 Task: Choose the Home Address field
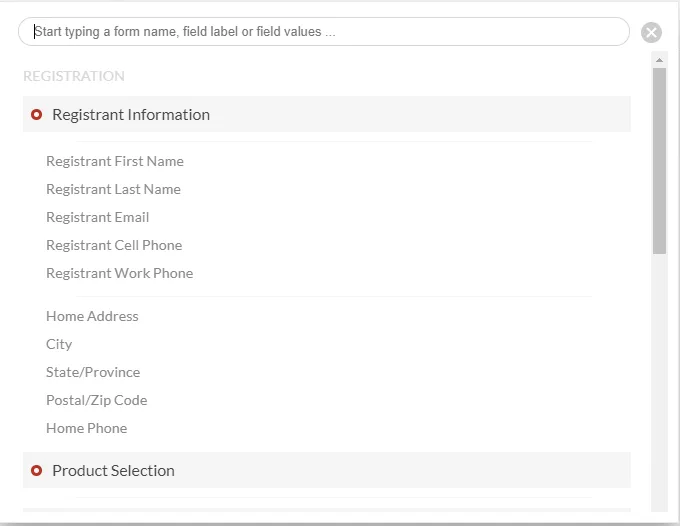(92, 316)
